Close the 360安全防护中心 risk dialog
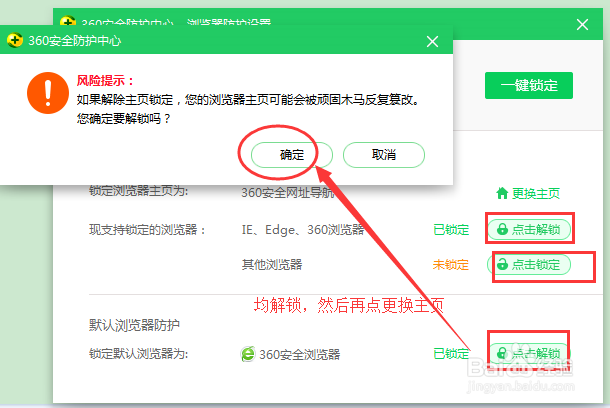This screenshot has width=610, height=408. pyautogui.click(x=432, y=41)
